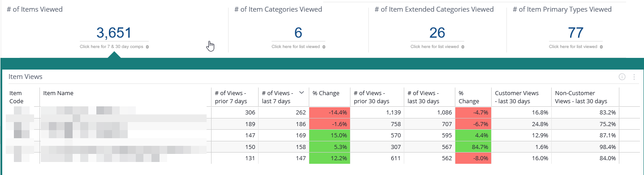Toggle the sort arrow on '# of Views - last 7 days'

[302, 92]
